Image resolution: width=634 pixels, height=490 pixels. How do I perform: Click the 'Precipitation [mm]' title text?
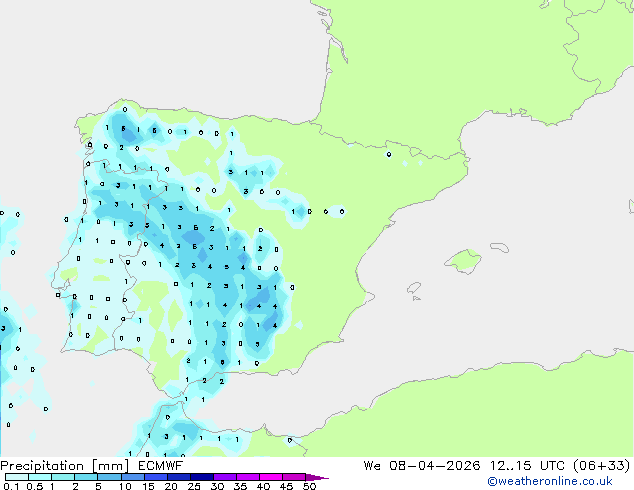click(x=65, y=466)
